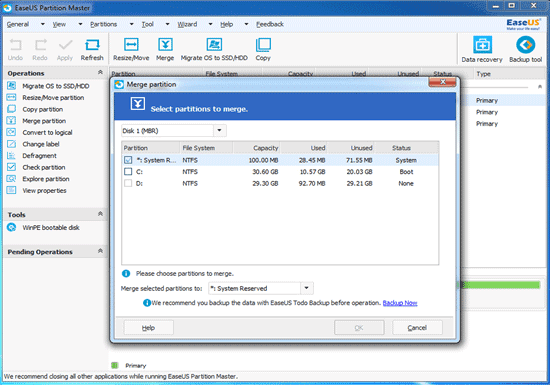Viewport: 550px width, 385px height.
Task: Click the EaseUS logo in top right
Action: click(523, 24)
